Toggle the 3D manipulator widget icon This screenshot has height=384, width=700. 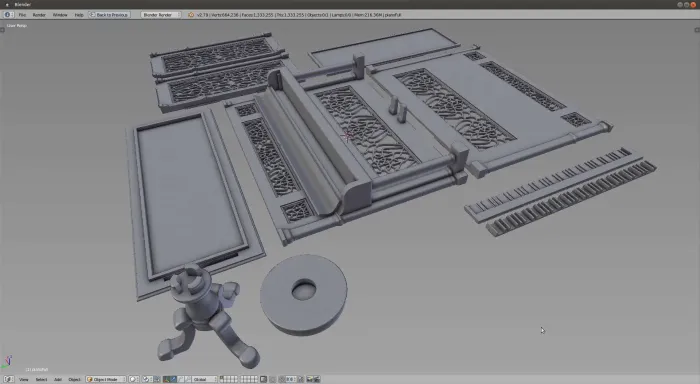[166, 379]
